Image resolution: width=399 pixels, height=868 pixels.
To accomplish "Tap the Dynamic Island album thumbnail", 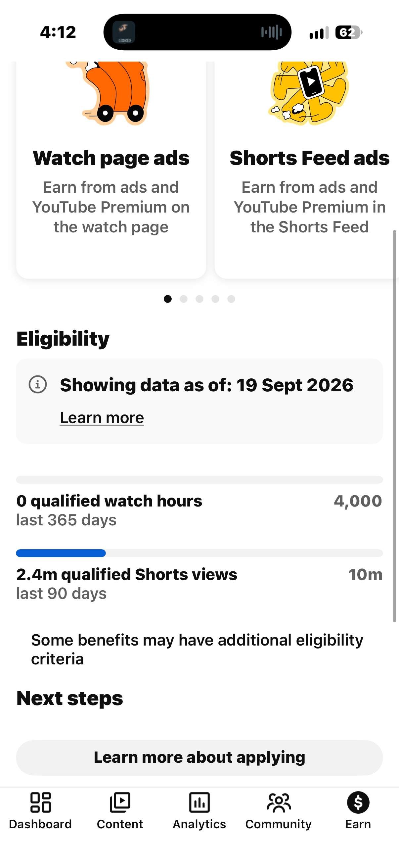I will (124, 32).
